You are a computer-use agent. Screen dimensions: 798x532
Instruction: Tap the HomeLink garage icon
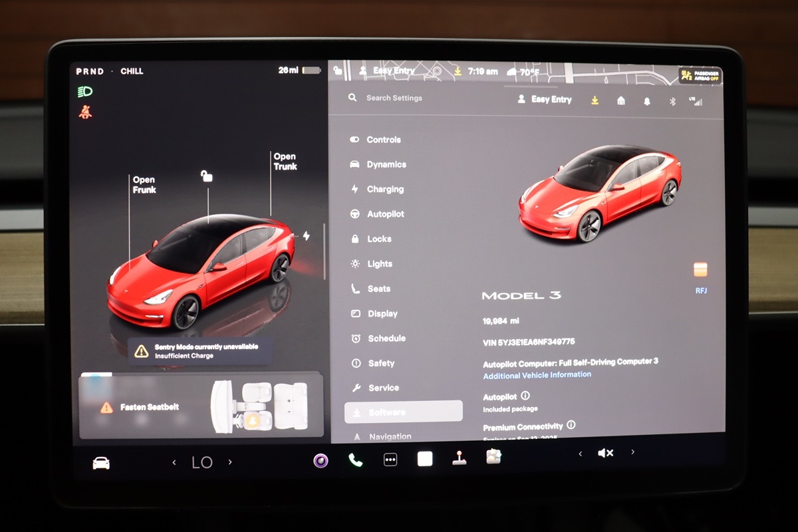[620, 100]
